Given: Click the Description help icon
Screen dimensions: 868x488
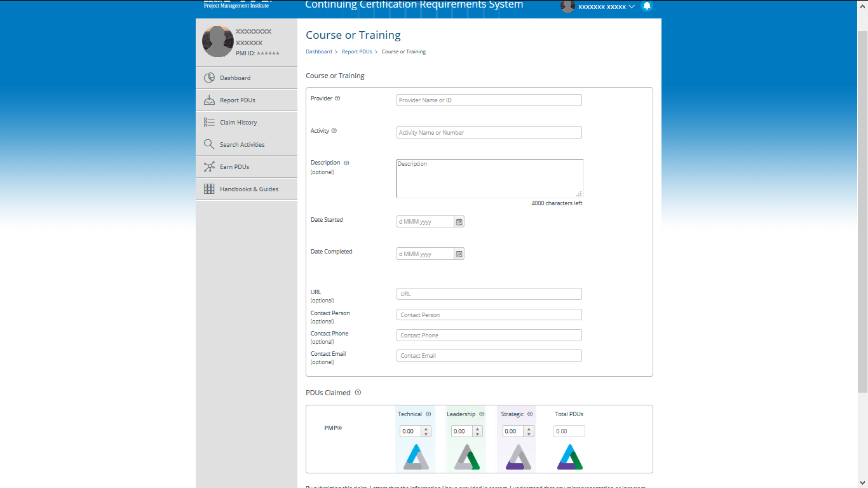Looking at the screenshot, I should click(346, 163).
